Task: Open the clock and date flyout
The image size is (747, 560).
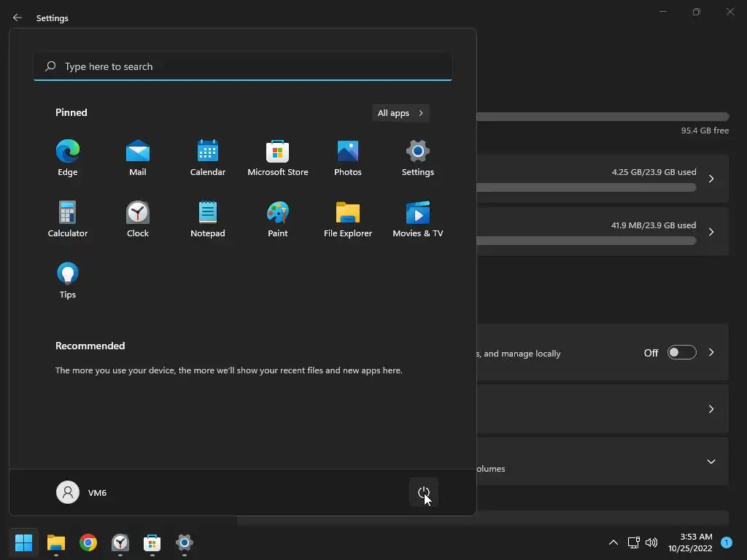Action: coord(690,542)
